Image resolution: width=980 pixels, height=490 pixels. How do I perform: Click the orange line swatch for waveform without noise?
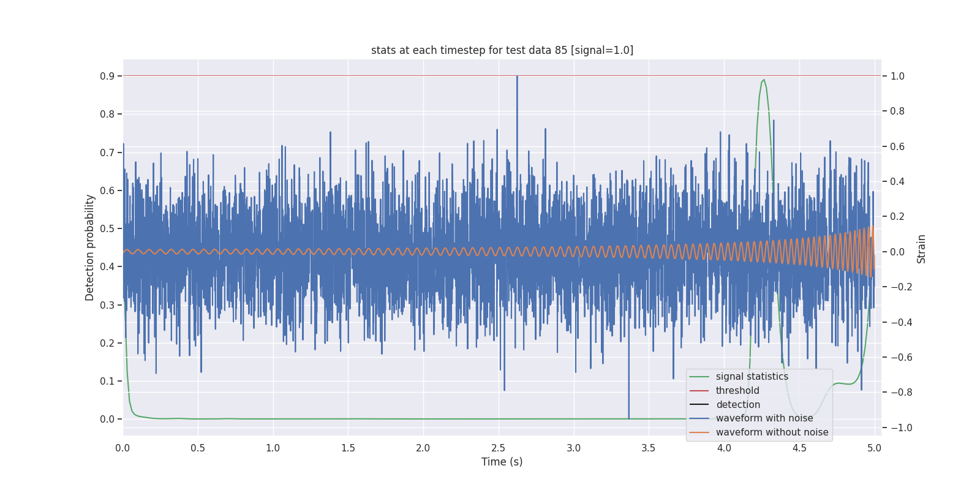pyautogui.click(x=699, y=432)
